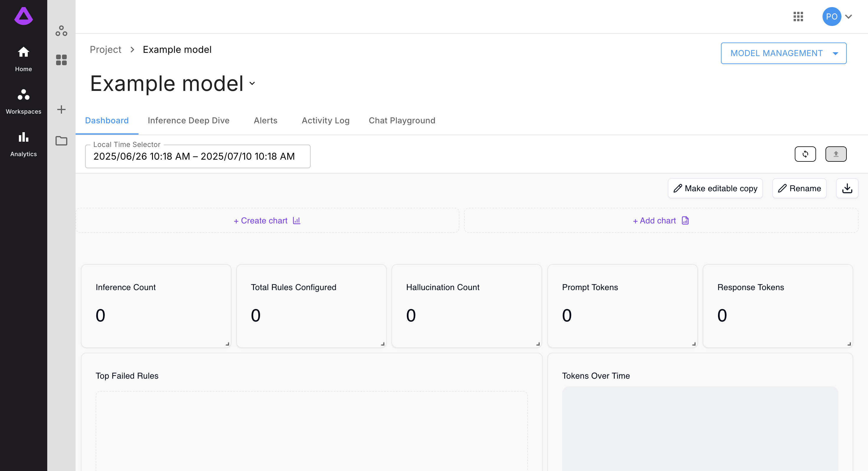Click resize handle on Total Rules Configured card

tap(383, 344)
